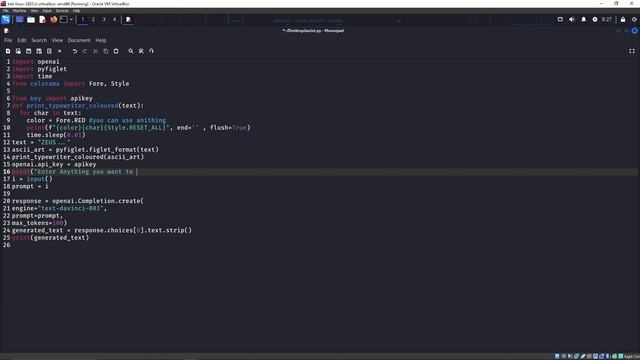Open the Mousepad Edit menu

tap(22, 40)
